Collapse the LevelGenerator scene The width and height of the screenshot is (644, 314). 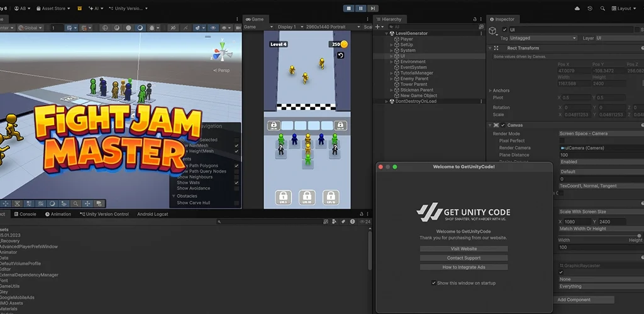[x=387, y=34]
